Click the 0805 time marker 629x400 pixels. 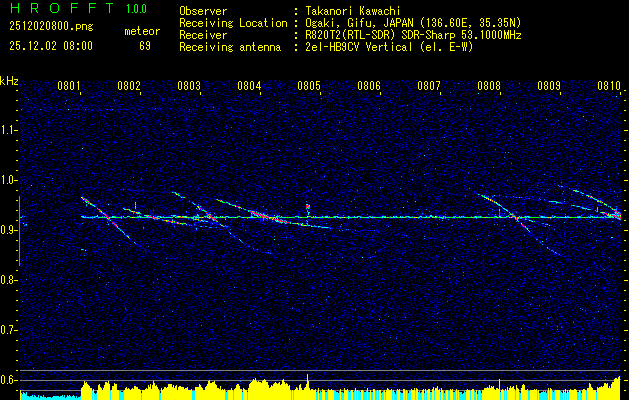pos(309,86)
